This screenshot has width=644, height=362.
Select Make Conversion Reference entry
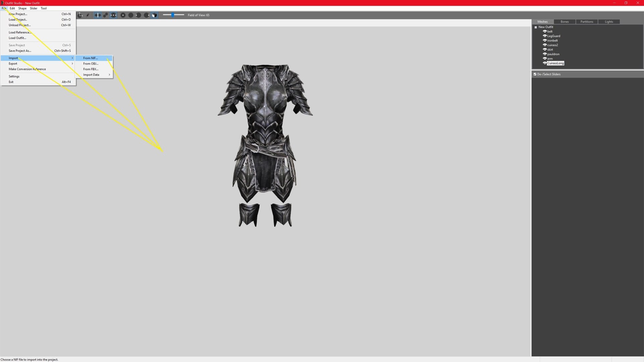coord(38,69)
